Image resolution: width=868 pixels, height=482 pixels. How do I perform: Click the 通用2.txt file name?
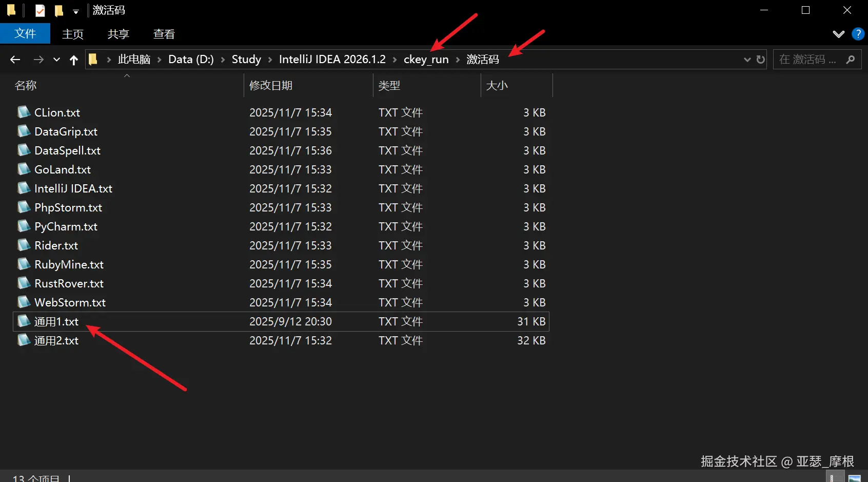(x=56, y=340)
